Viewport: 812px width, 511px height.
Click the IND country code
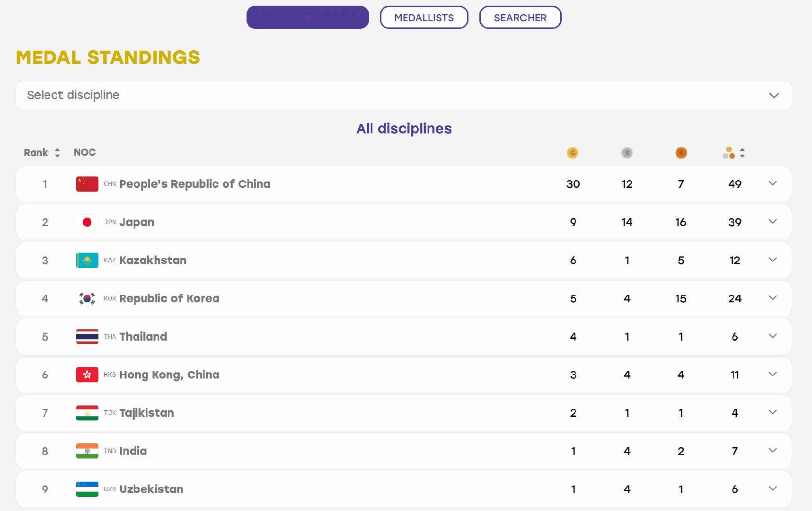[x=110, y=451]
